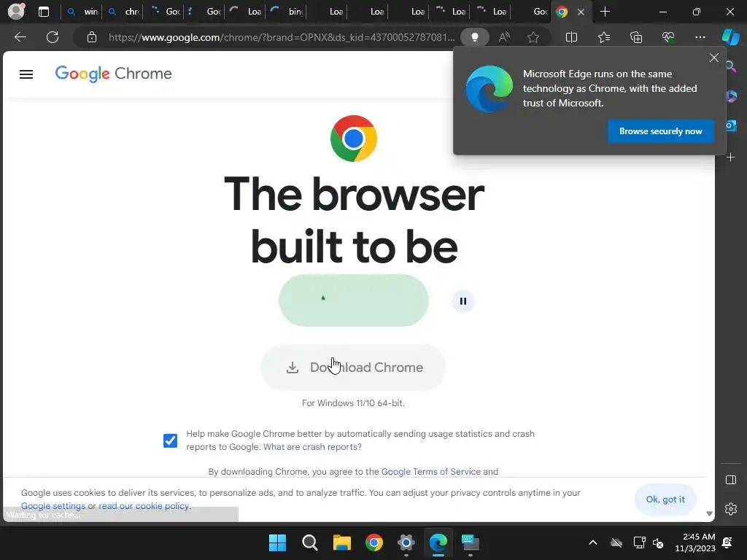Open Read aloud icon in address bar
The image size is (747, 560).
[x=504, y=37]
